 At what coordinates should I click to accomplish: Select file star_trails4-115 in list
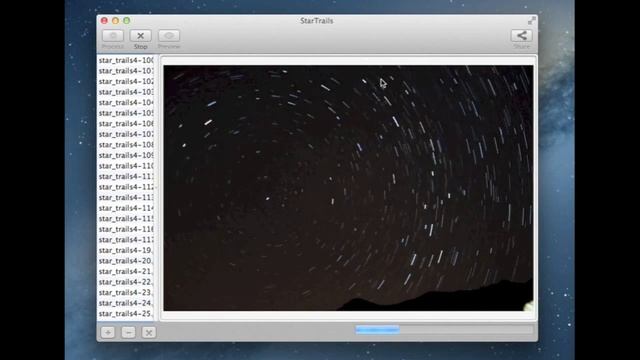click(126, 219)
